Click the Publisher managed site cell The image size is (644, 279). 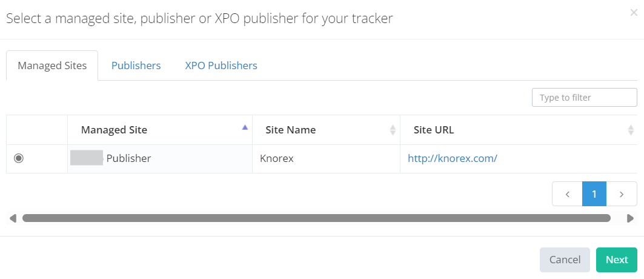click(128, 158)
